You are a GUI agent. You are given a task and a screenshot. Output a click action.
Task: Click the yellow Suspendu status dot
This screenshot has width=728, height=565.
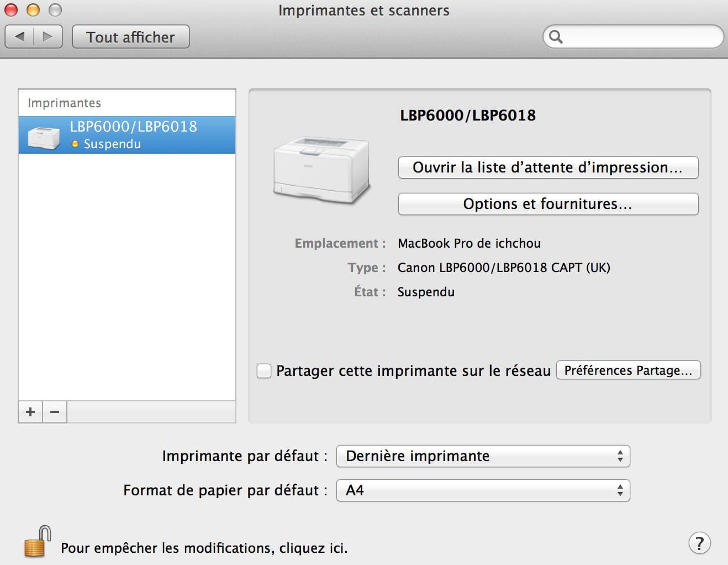coord(75,144)
